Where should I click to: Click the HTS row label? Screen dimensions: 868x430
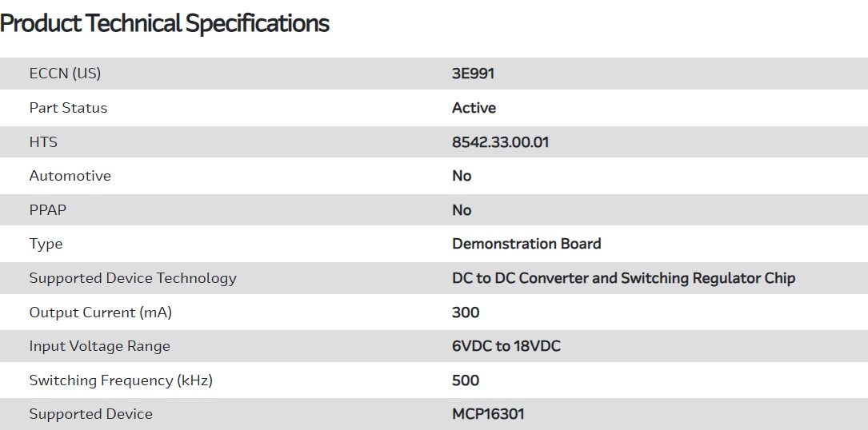pos(43,142)
